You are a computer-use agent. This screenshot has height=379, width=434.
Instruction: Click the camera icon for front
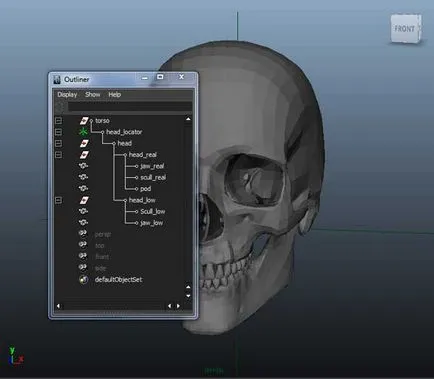point(83,256)
